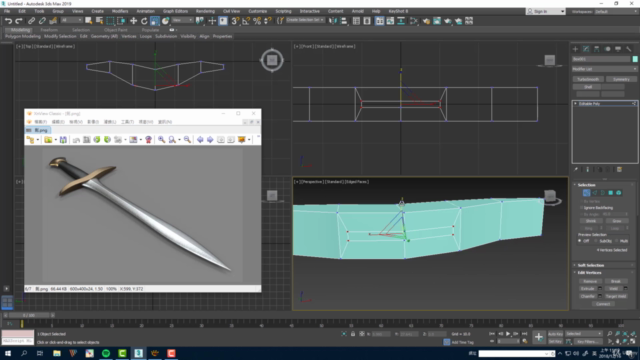Click the Connect button
The height and width of the screenshot is (360, 640).
[603, 304]
